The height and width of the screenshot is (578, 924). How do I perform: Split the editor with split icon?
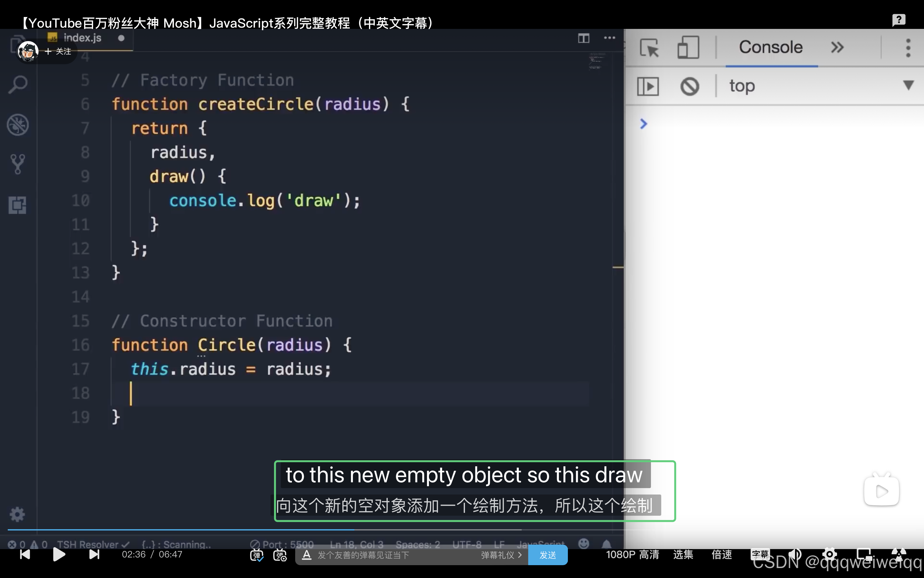583,38
